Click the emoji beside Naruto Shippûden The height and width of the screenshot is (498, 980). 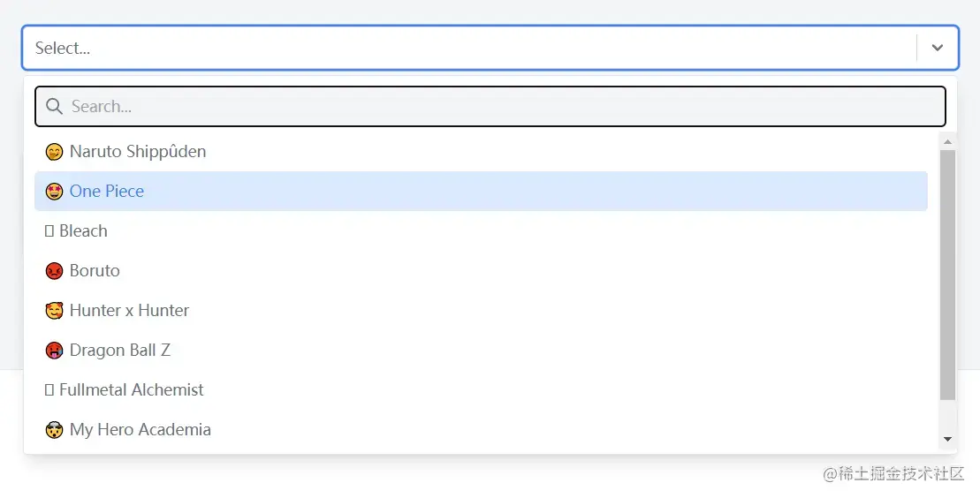[x=54, y=152]
